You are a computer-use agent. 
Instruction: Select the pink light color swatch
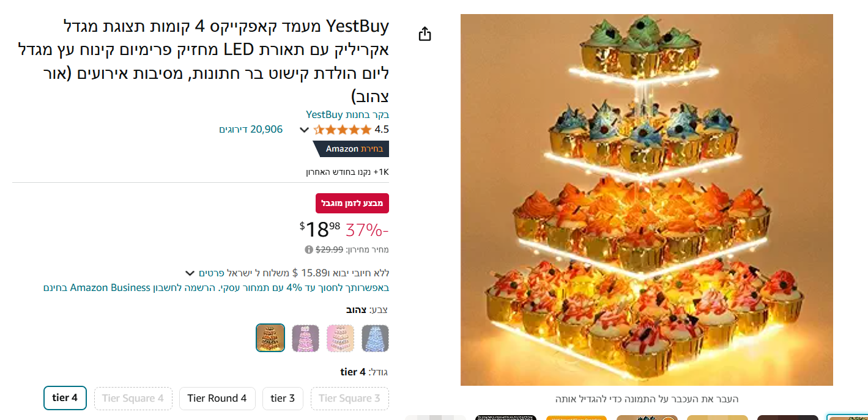tap(341, 338)
